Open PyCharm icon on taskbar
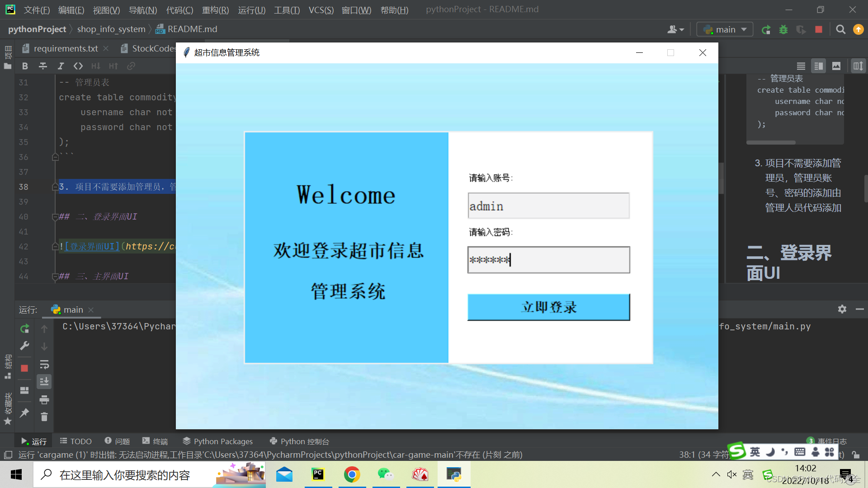Viewport: 868px width, 488px height. tap(318, 474)
